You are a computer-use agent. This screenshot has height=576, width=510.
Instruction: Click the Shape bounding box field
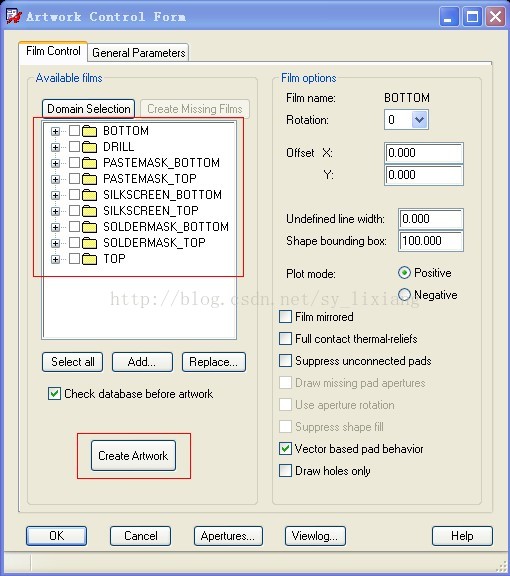[x=431, y=241]
